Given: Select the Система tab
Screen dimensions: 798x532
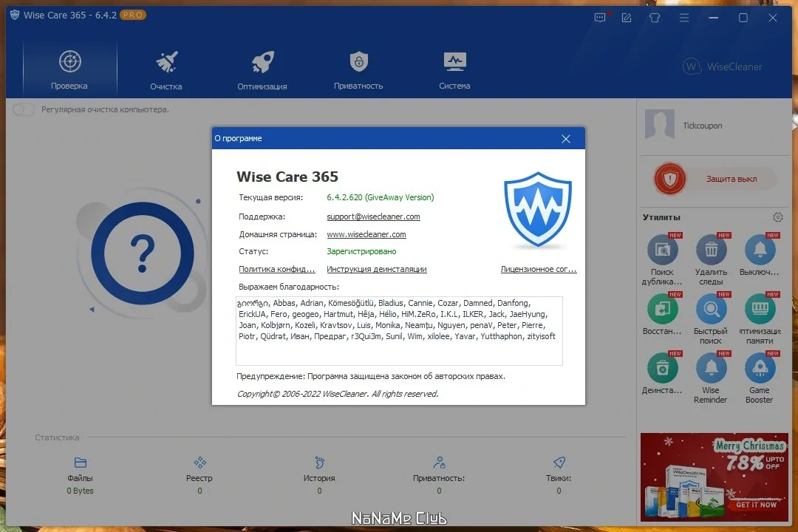Looking at the screenshot, I should (x=454, y=69).
